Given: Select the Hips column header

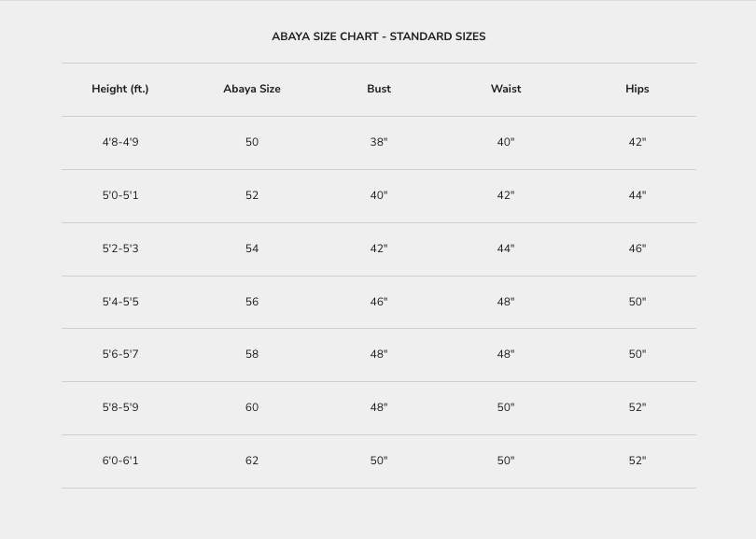Looking at the screenshot, I should 637,89.
